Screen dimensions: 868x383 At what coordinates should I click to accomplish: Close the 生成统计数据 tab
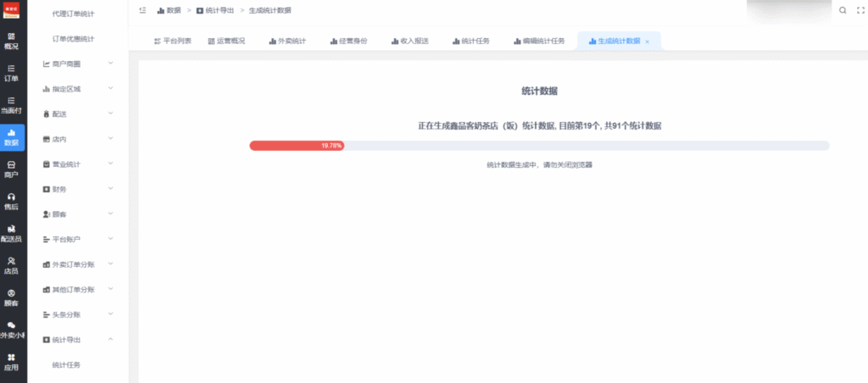[x=647, y=42]
